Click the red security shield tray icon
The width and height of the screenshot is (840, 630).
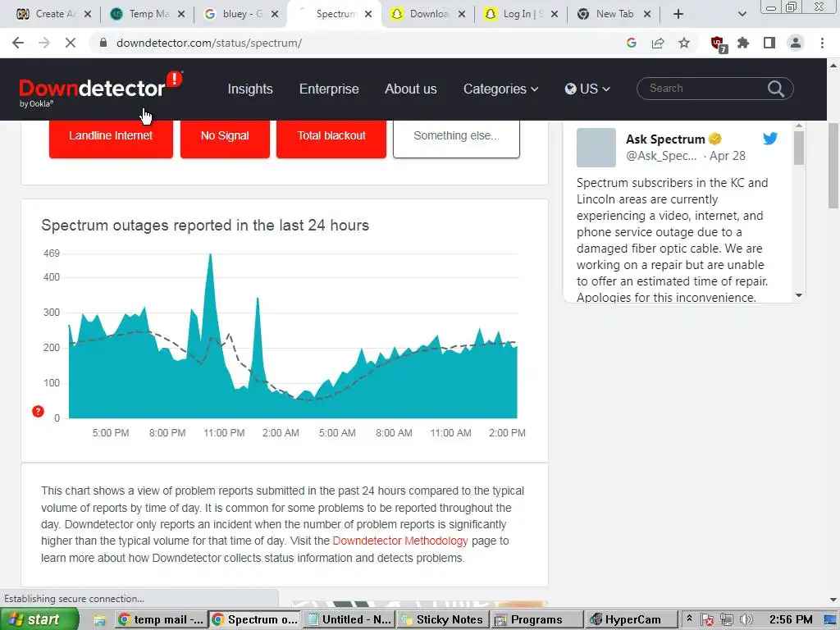pyautogui.click(x=707, y=620)
